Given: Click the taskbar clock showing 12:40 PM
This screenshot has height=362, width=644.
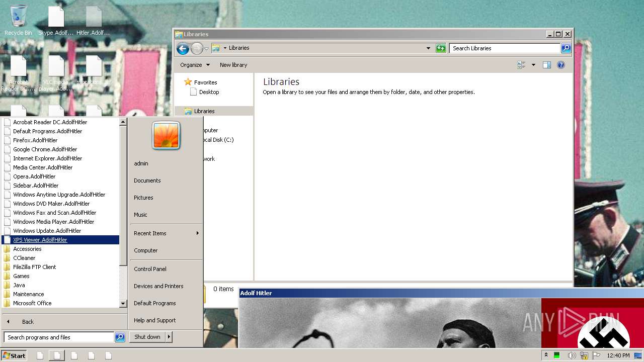Looking at the screenshot, I should (x=618, y=355).
